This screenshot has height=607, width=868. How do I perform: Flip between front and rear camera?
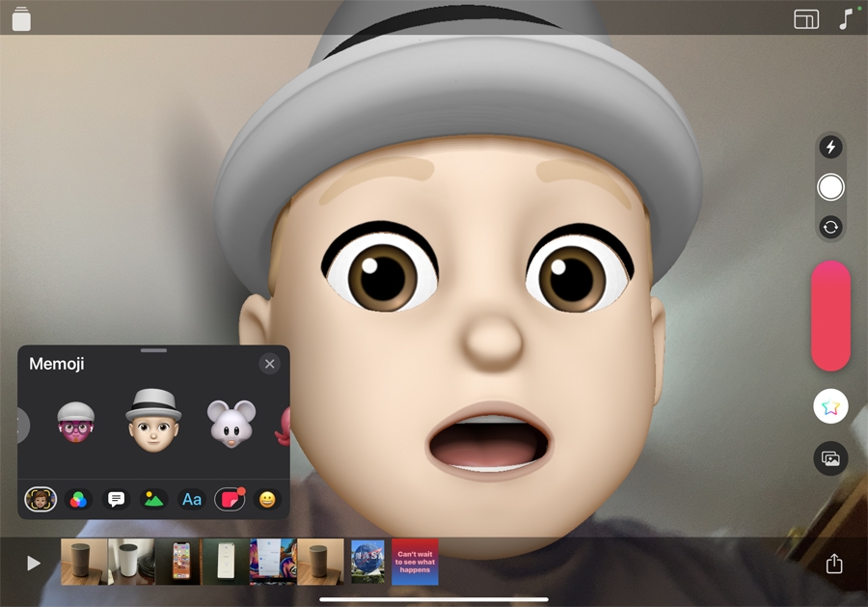830,228
